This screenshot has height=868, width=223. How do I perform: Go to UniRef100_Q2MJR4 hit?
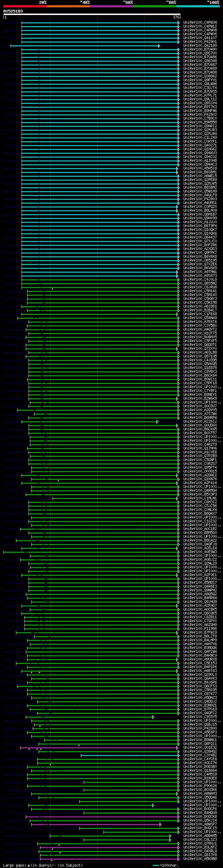[x=200, y=134]
